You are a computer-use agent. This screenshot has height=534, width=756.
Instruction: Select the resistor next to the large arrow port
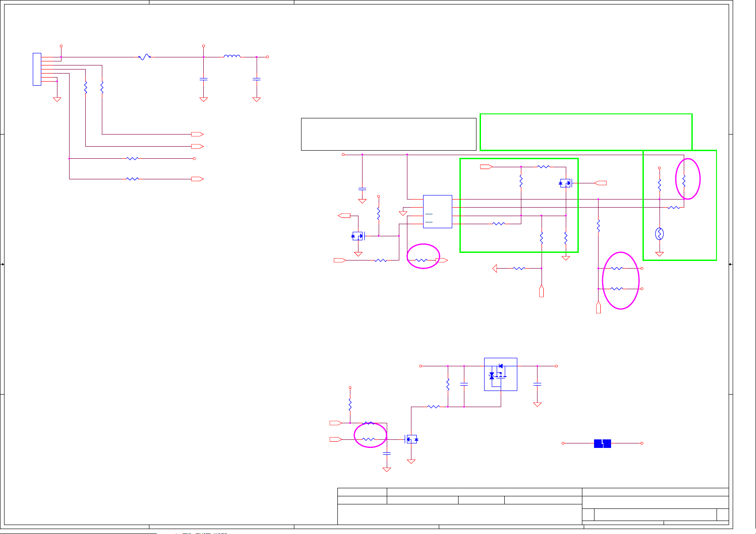(x=519, y=268)
